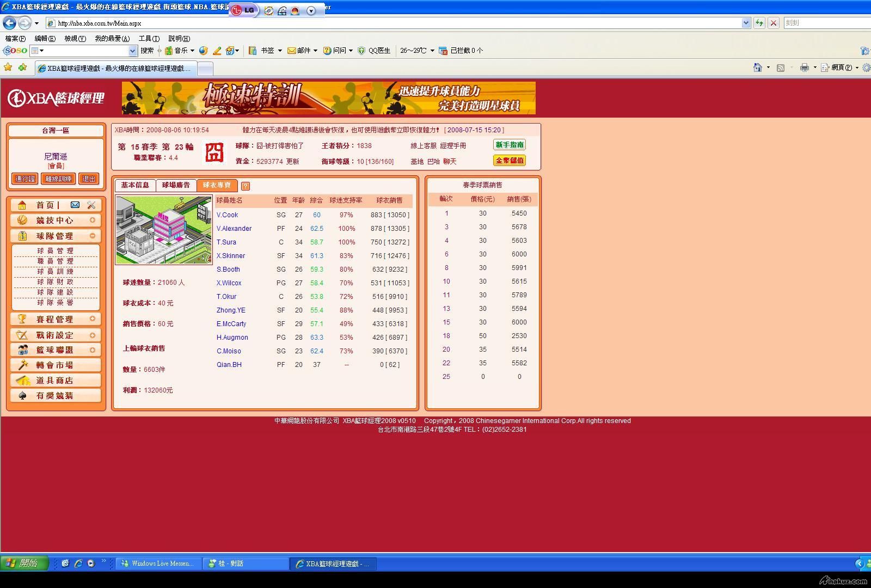Open the Soso search box dropdown
Screen dimensions: 871x588
point(132,51)
